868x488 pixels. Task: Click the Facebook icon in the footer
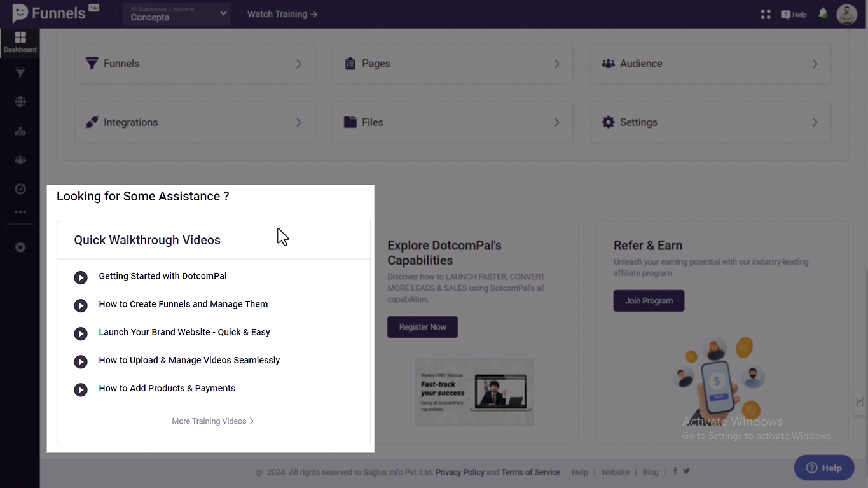tap(675, 471)
